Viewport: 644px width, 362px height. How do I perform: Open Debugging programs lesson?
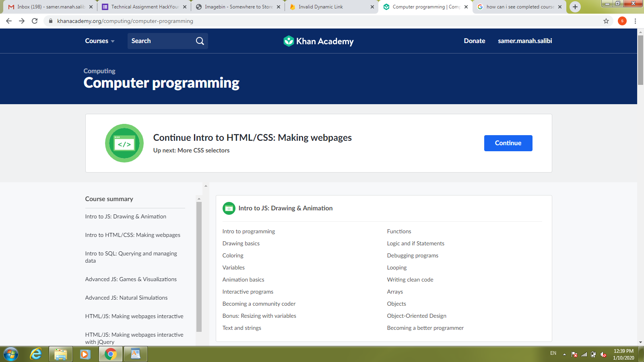[x=413, y=256]
